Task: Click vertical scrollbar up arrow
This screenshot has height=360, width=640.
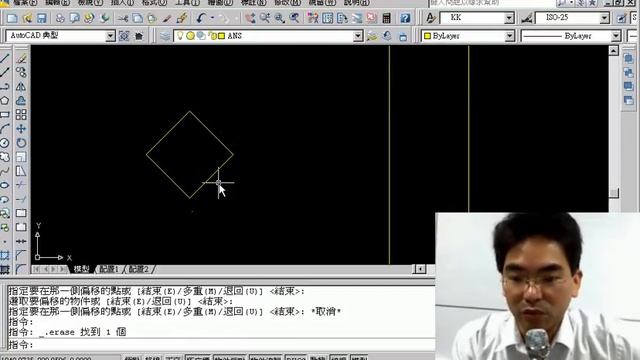Action: [613, 51]
